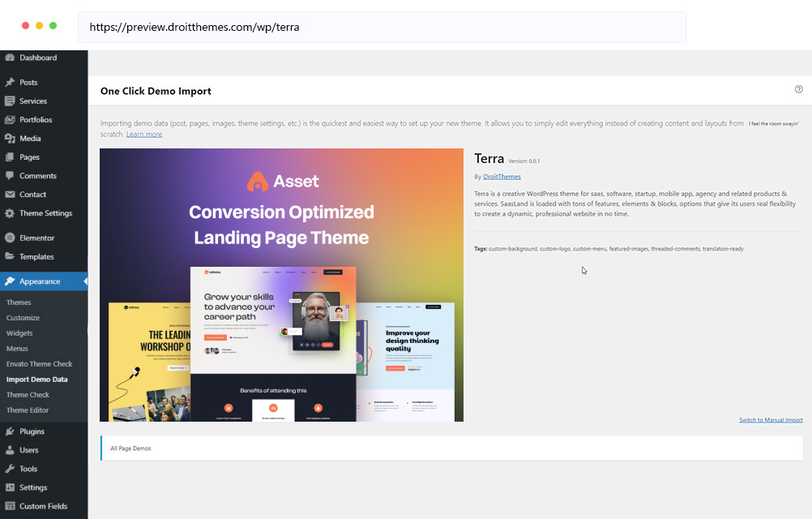Click the Custom Fields icon

10,506
